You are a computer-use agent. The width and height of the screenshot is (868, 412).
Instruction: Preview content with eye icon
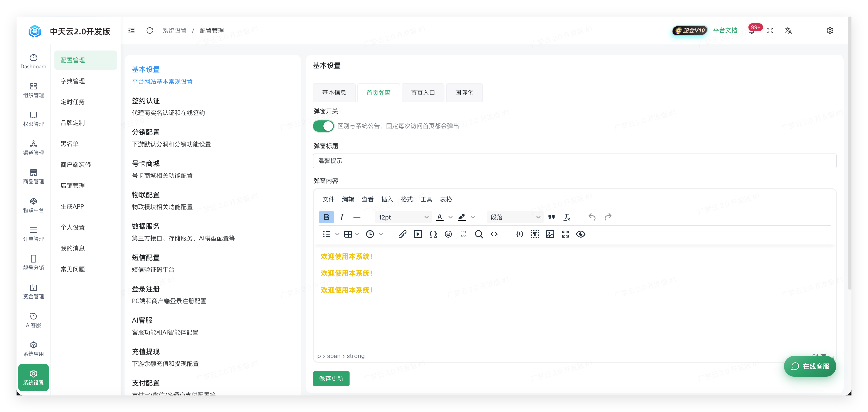click(580, 234)
